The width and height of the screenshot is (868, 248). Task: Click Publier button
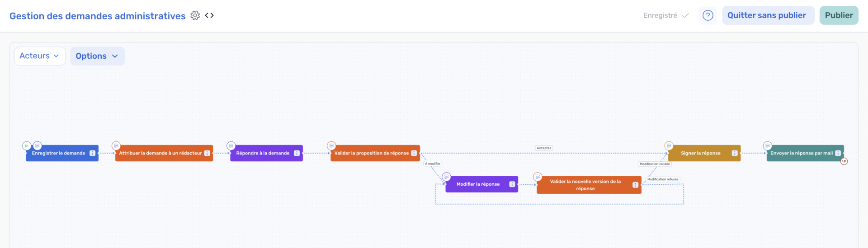click(839, 15)
